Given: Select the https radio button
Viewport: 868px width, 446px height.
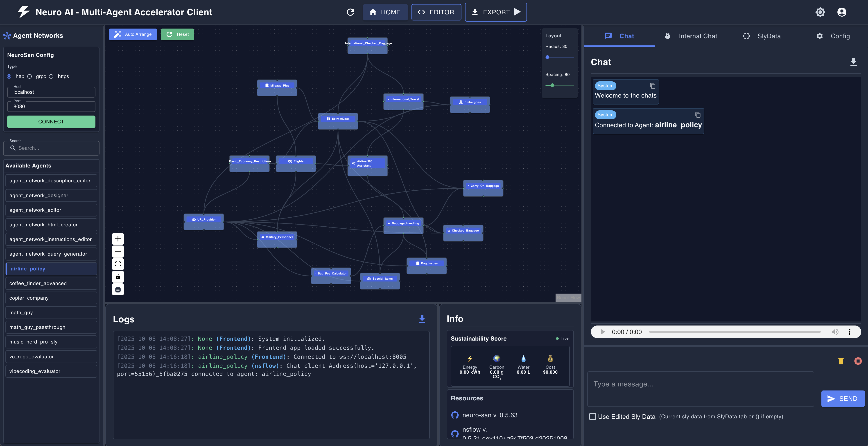Looking at the screenshot, I should click(51, 76).
